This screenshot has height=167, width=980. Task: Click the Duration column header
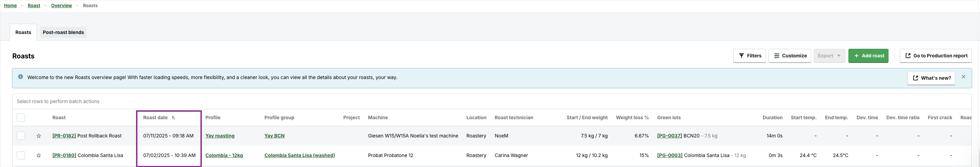772,118
